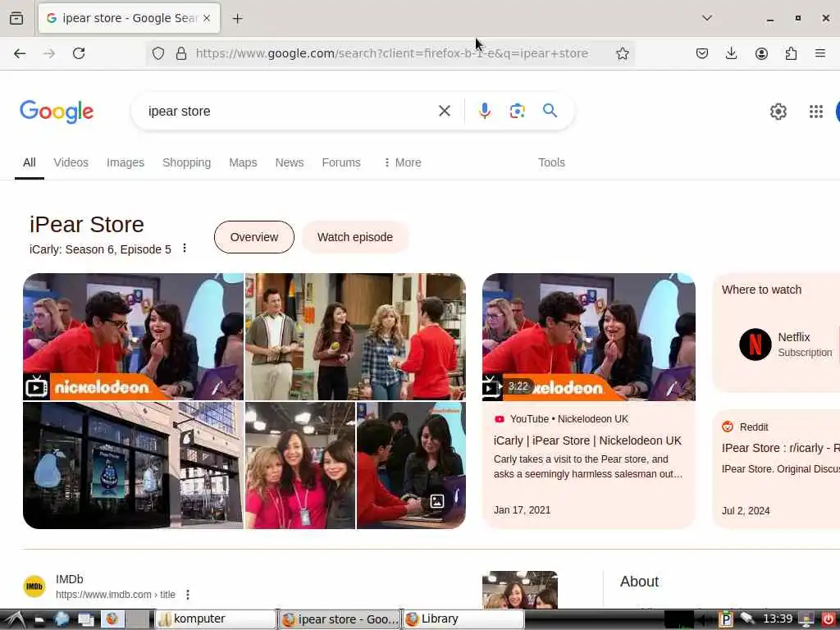Switch to Library window in taskbar
The width and height of the screenshot is (840, 630).
coord(463,619)
